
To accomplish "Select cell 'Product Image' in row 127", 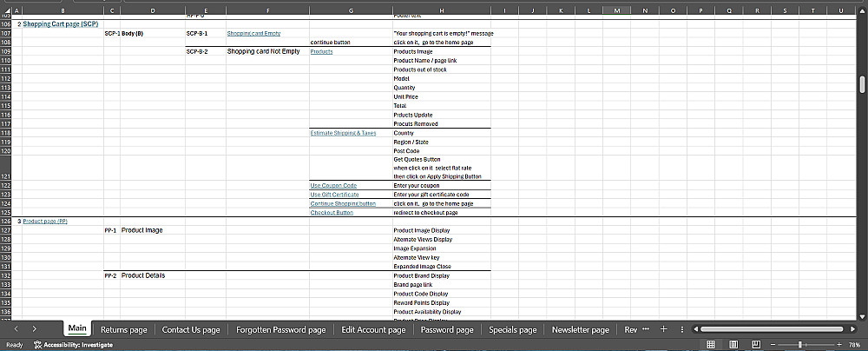I will tap(152, 230).
